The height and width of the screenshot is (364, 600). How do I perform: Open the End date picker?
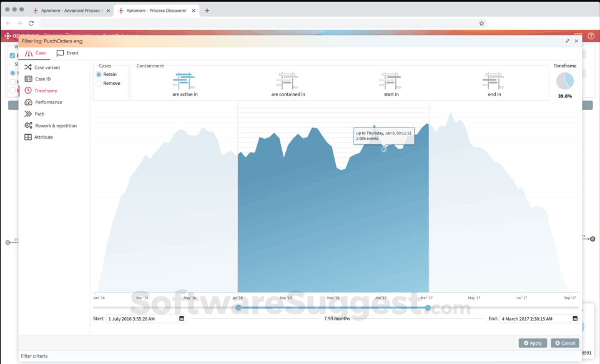[574, 318]
